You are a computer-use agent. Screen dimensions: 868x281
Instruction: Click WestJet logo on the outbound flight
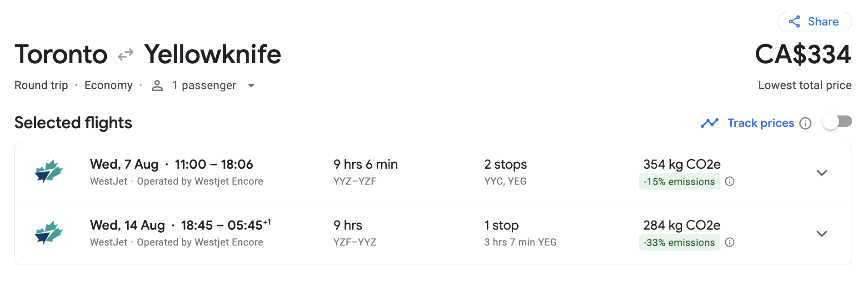click(x=49, y=172)
